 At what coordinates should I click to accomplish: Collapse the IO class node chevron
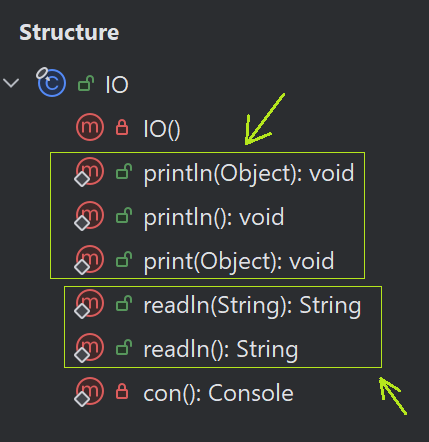point(11,83)
